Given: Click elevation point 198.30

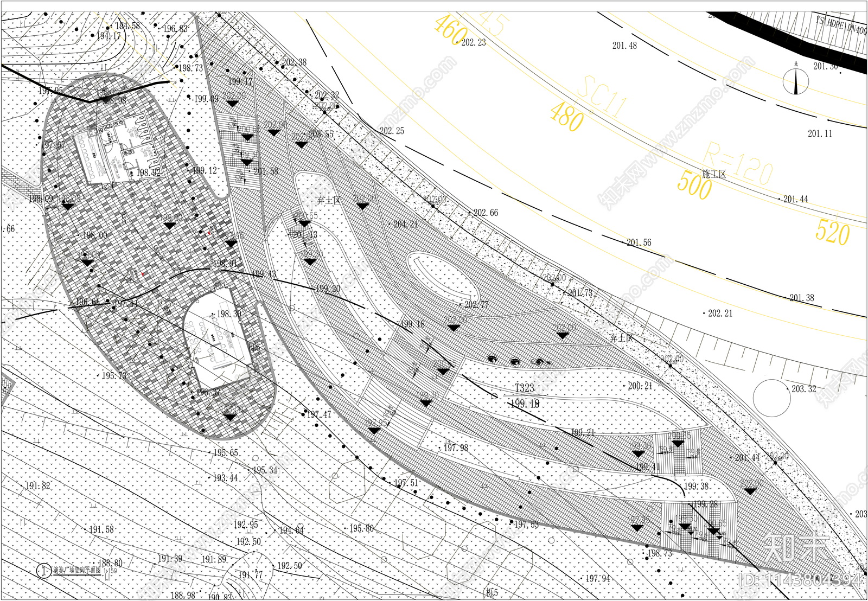Looking at the screenshot, I should [229, 314].
